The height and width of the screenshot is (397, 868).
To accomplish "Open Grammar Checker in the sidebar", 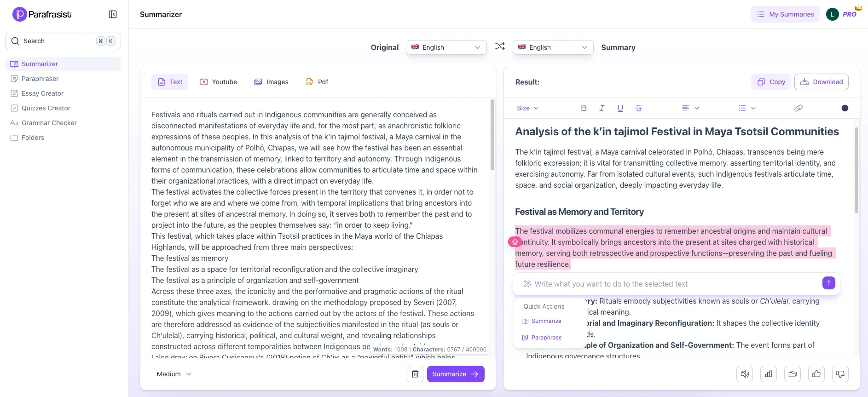I will [63, 123].
